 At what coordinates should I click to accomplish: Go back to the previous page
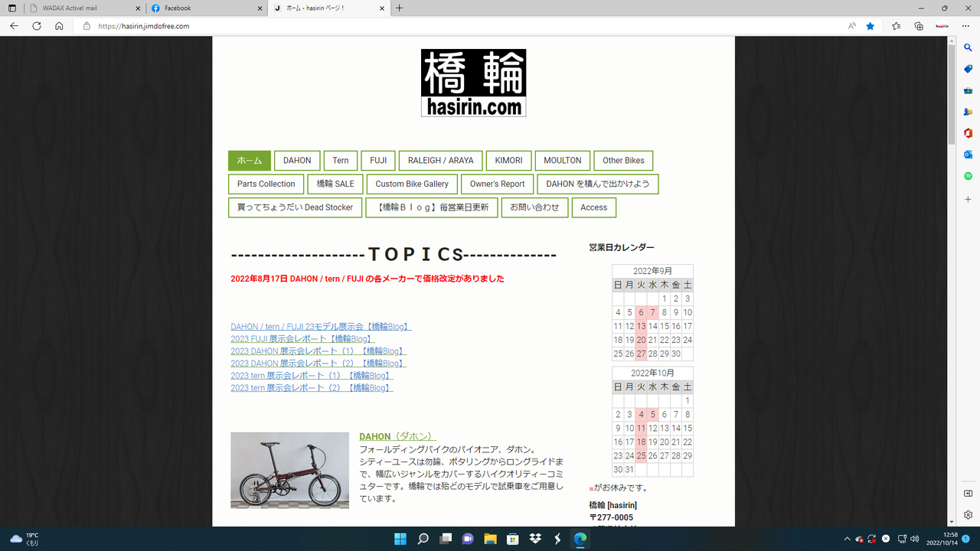(x=14, y=25)
